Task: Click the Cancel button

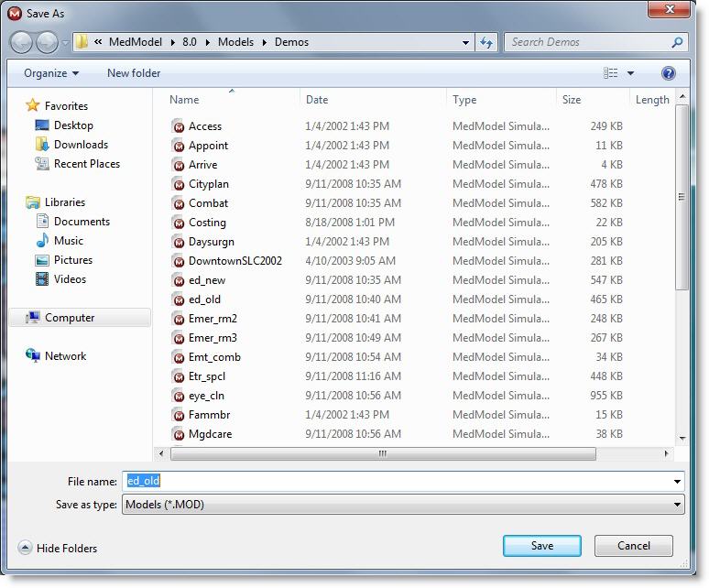Action: [x=634, y=546]
